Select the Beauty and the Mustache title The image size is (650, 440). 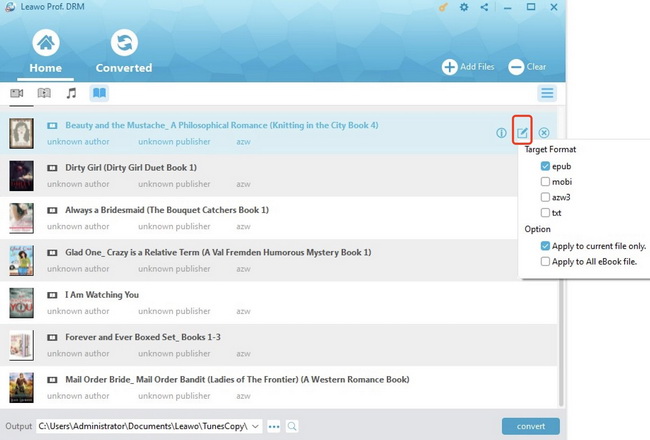tap(222, 125)
